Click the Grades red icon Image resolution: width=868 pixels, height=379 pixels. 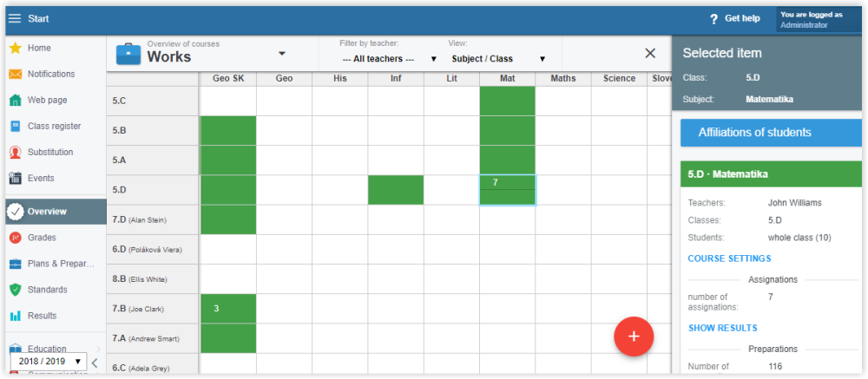(x=16, y=238)
